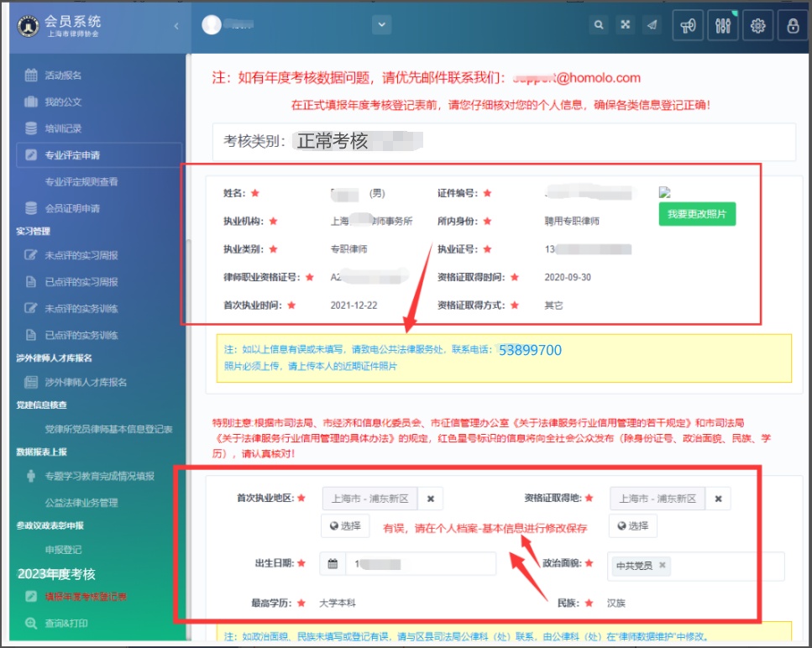The width and height of the screenshot is (812, 648).
Task: Click the search magnifier icon in header
Action: (599, 25)
